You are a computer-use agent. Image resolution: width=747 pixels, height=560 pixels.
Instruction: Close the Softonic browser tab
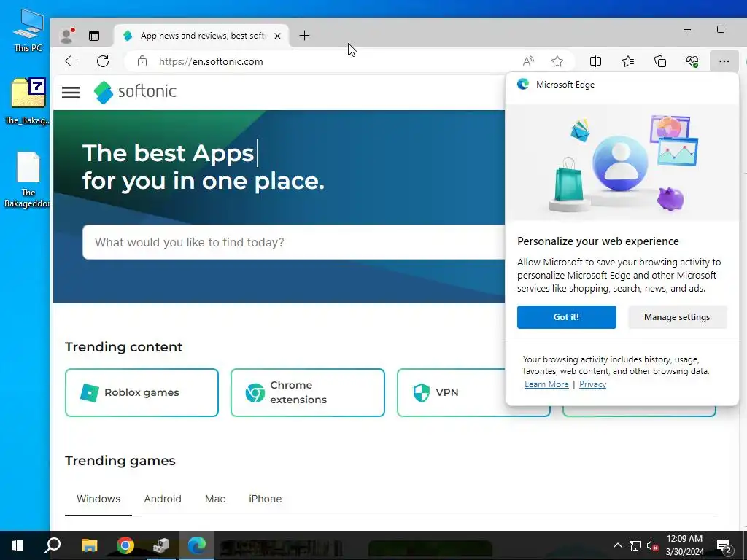click(x=277, y=36)
